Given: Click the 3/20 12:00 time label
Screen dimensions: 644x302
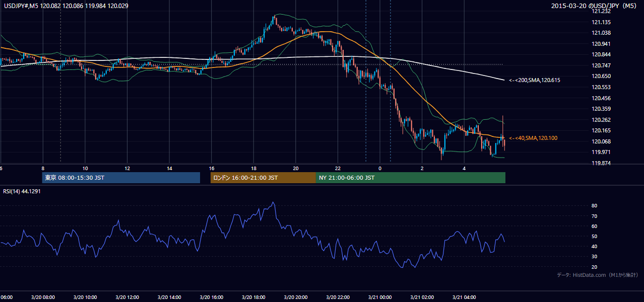Looking at the screenshot, I should (127, 297).
